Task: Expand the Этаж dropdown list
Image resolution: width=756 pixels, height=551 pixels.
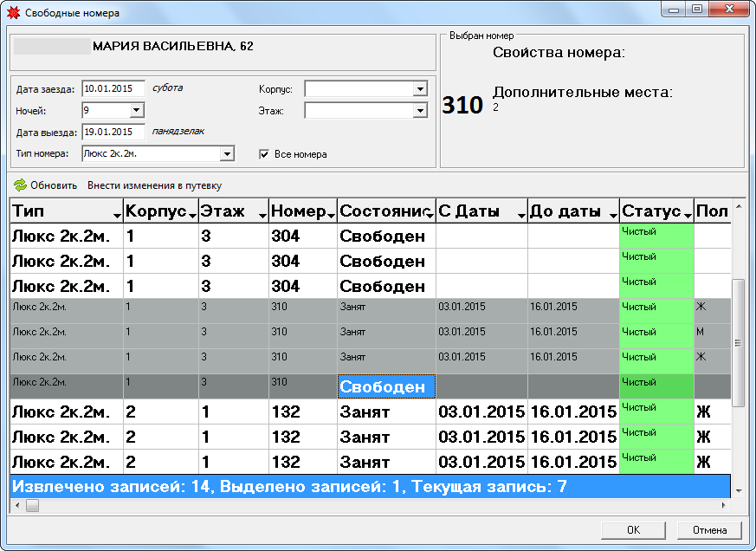Action: (x=420, y=111)
